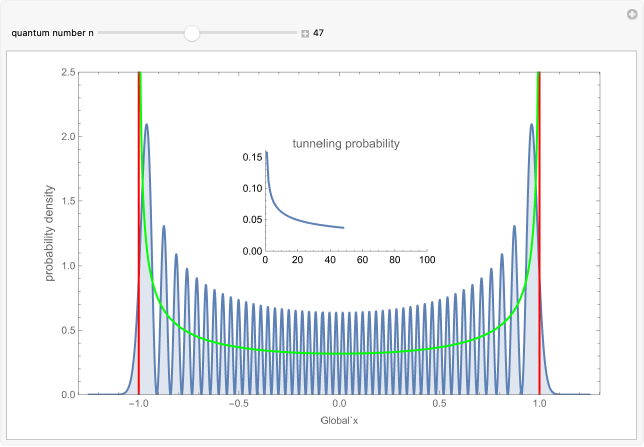This screenshot has width=644, height=447.
Task: Click the left end of the slider track
Action: coord(100,33)
